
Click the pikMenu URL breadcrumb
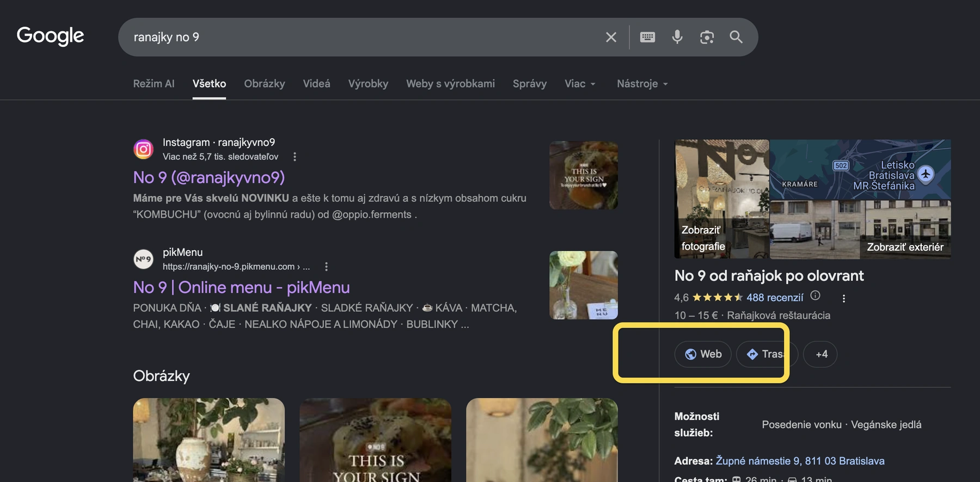coord(236,267)
